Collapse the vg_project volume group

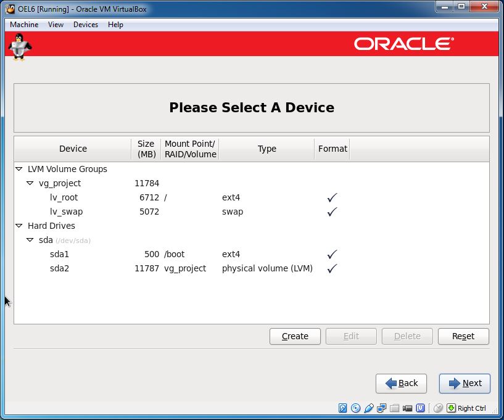click(29, 183)
